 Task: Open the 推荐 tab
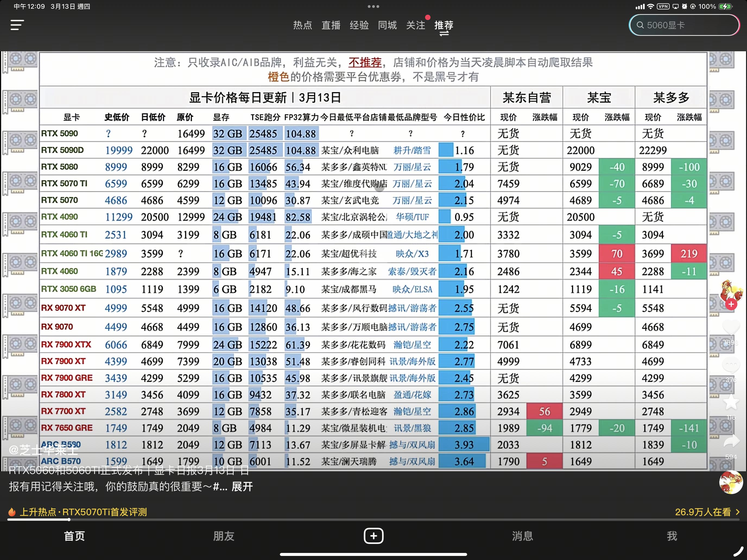[x=444, y=25]
